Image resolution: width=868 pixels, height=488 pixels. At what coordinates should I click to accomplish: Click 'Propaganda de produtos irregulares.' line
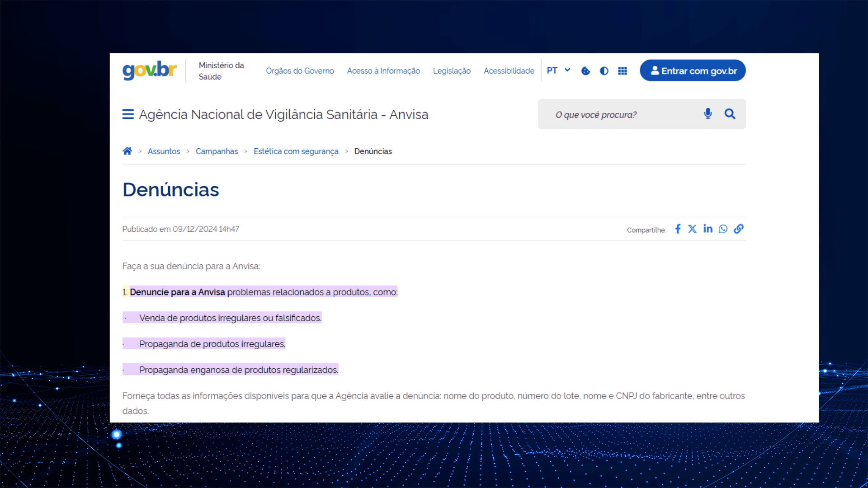click(212, 344)
